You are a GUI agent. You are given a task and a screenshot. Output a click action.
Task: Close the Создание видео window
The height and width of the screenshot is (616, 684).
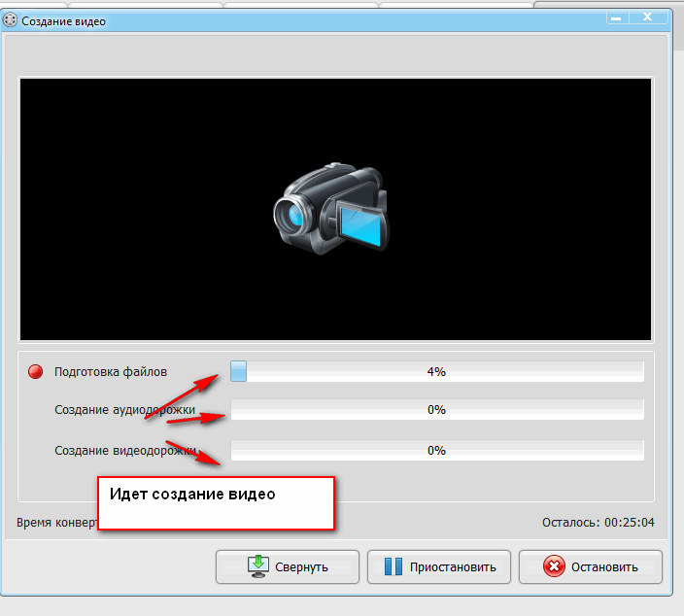[x=648, y=17]
